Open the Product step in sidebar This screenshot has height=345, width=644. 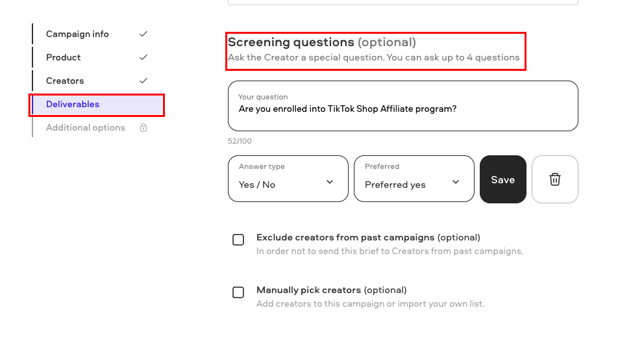click(x=63, y=58)
